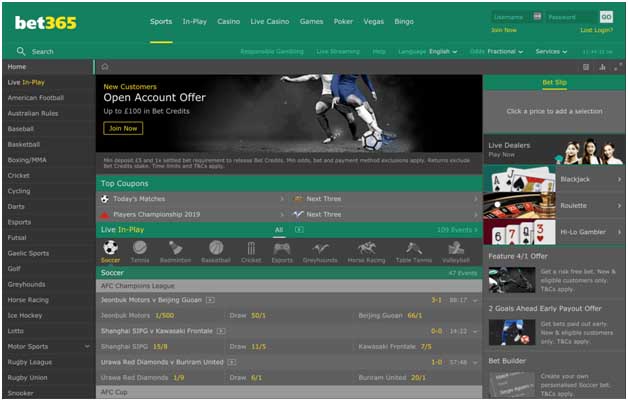Open the Poker tab in top navigation
628x401 pixels.
click(x=343, y=20)
